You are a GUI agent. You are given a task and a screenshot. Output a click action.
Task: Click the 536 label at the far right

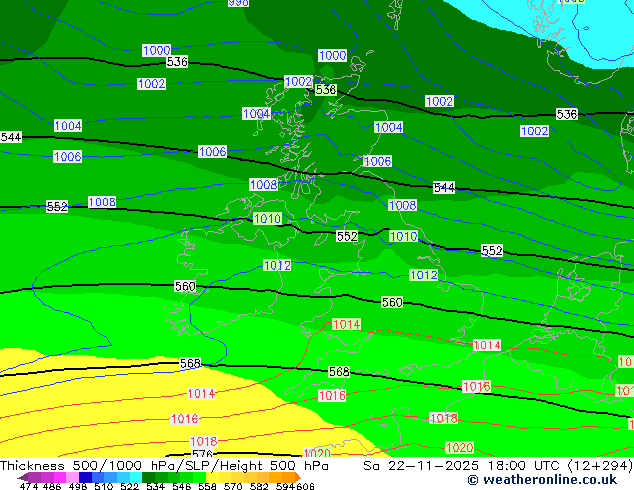(567, 114)
